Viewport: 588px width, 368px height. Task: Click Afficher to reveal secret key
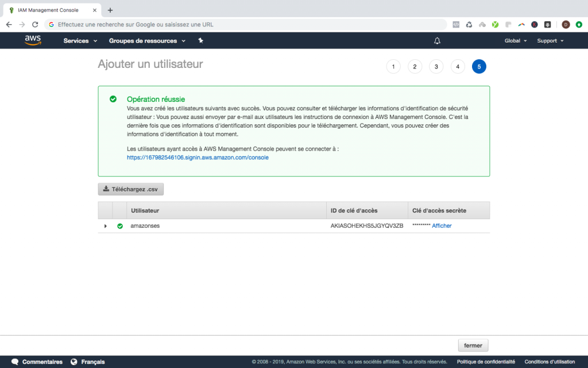pos(442,226)
